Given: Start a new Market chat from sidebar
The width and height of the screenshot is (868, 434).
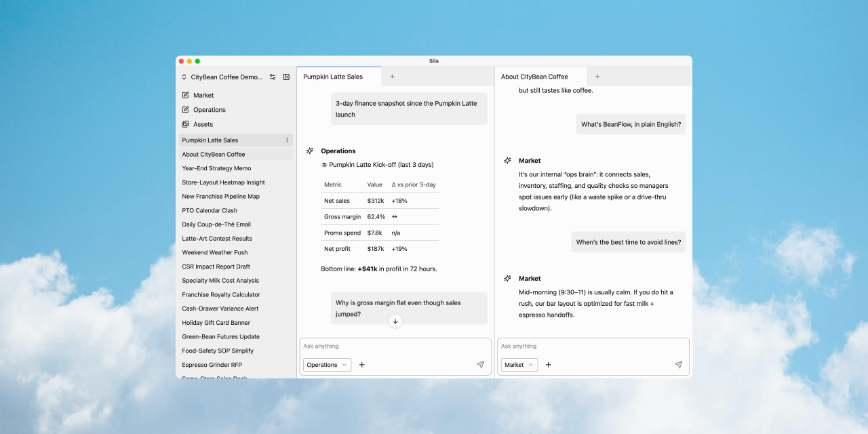Looking at the screenshot, I should point(203,96).
